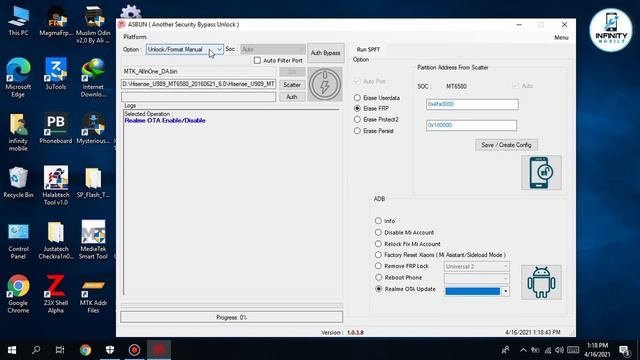Viewport: 640px width, 360px height.
Task: Expand the Realme OTA Update dropdown
Action: click(505, 291)
